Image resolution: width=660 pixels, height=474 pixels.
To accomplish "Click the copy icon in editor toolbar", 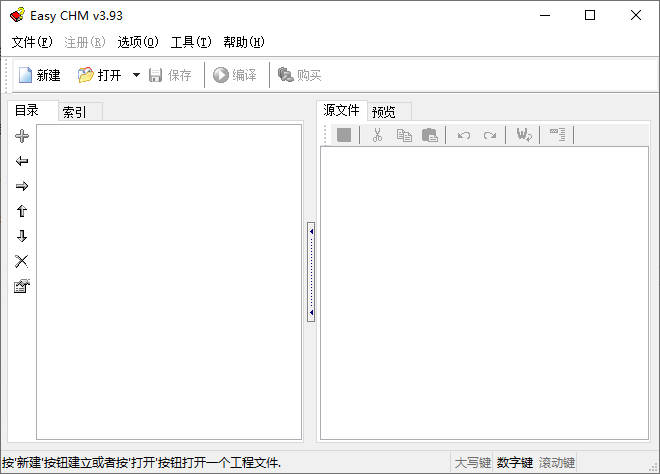I will [404, 135].
